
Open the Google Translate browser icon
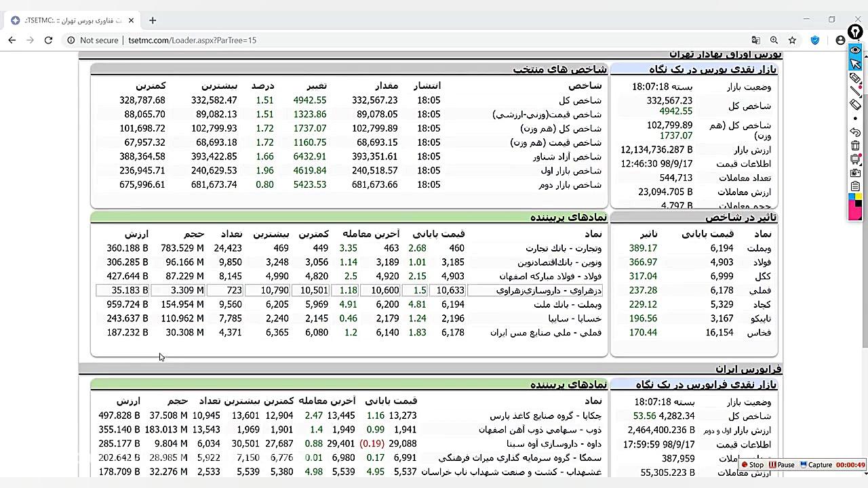coord(755,40)
